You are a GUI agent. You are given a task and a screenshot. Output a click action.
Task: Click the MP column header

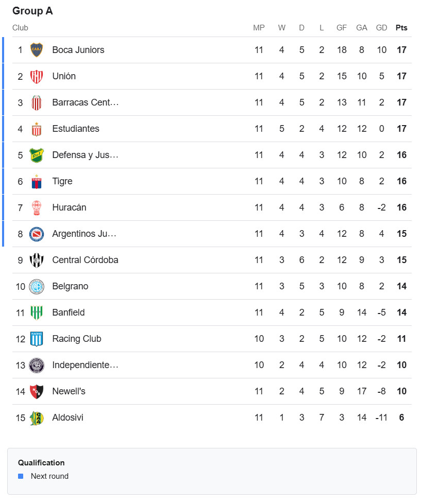click(259, 28)
